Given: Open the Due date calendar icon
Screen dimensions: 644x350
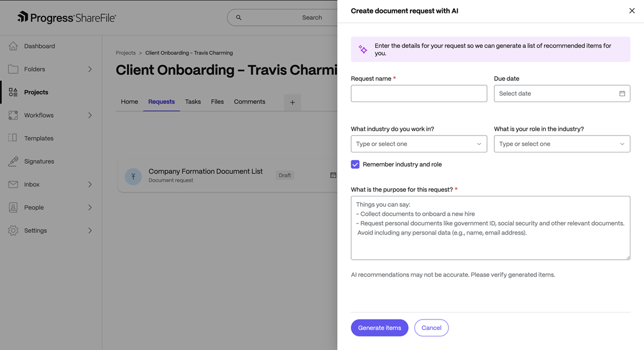Looking at the screenshot, I should pos(622,94).
